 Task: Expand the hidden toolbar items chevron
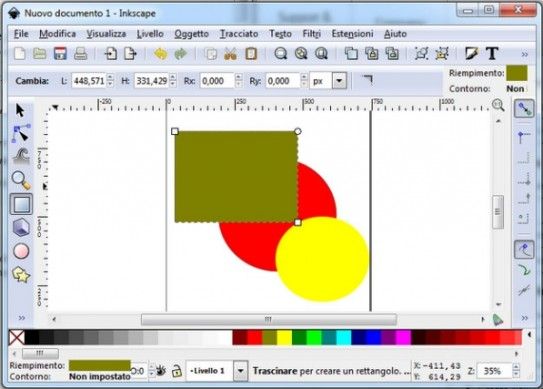[x=525, y=54]
